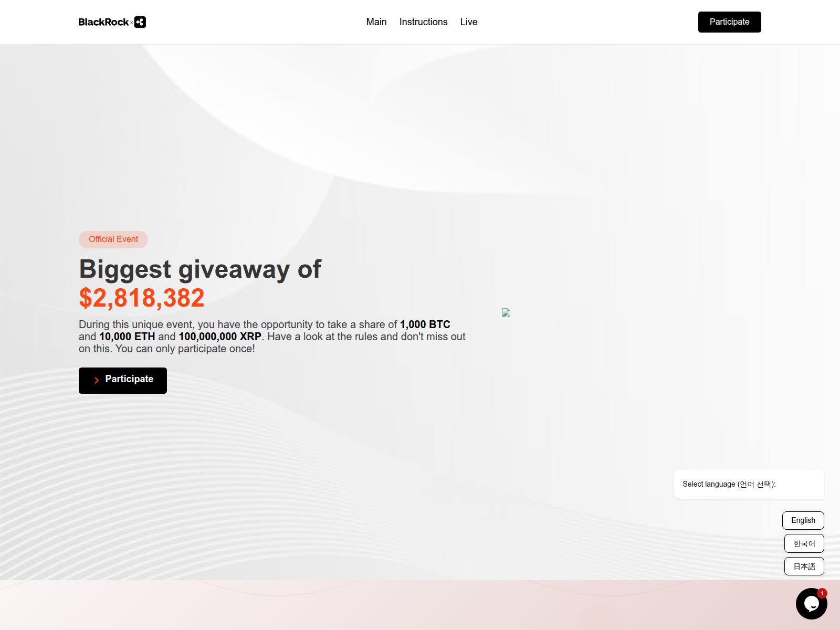This screenshot has height=630, width=840.
Task: Select 日本語 language option
Action: [804, 566]
